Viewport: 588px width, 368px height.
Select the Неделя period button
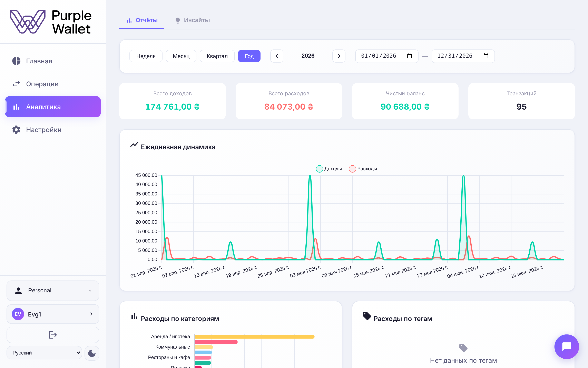tap(146, 56)
